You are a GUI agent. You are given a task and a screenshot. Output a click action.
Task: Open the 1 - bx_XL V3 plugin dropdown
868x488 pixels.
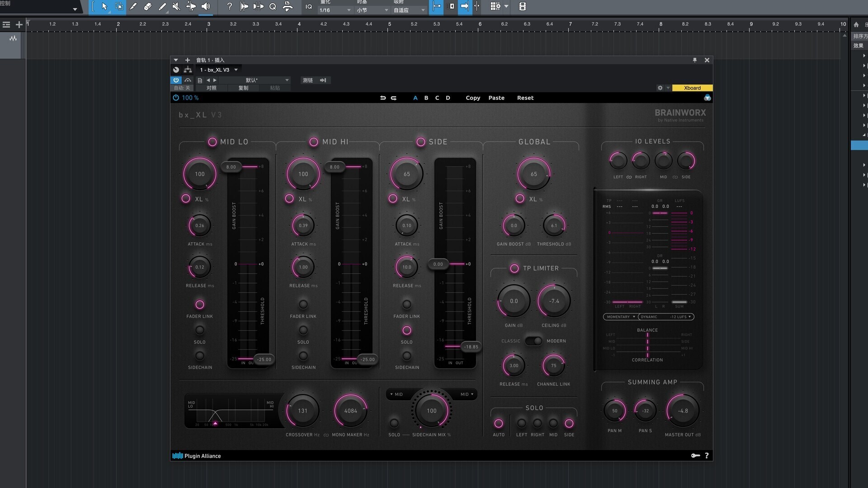point(219,70)
